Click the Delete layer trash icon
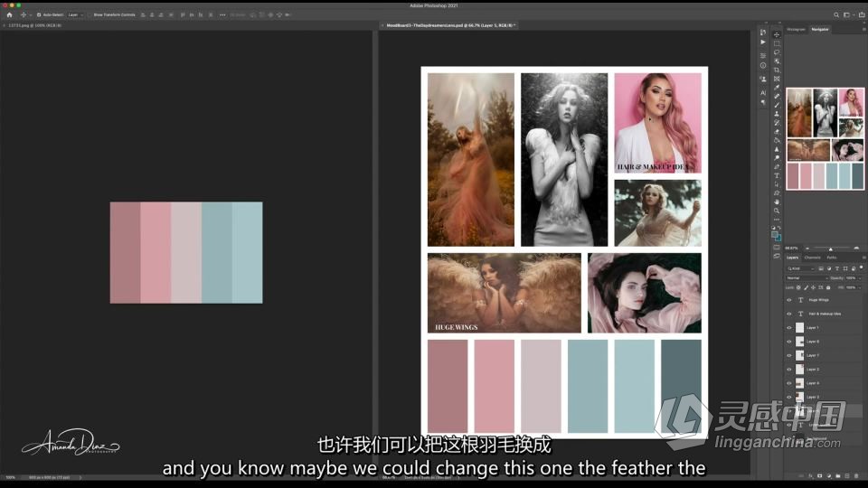The image size is (868, 488). pos(856,476)
